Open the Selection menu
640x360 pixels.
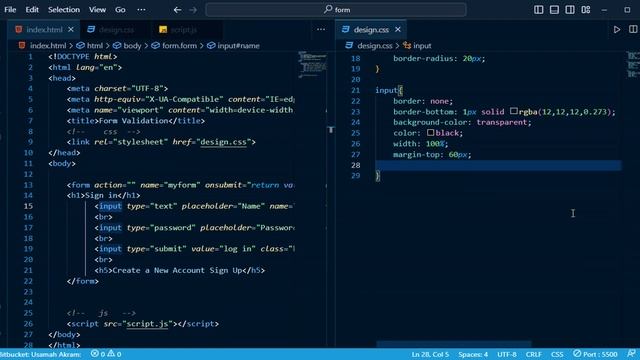point(64,9)
